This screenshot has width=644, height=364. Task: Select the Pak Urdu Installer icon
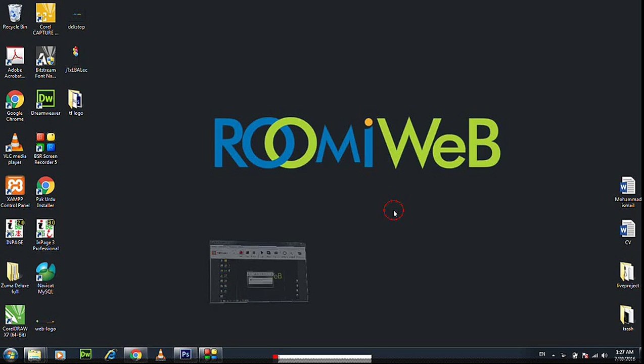[45, 192]
